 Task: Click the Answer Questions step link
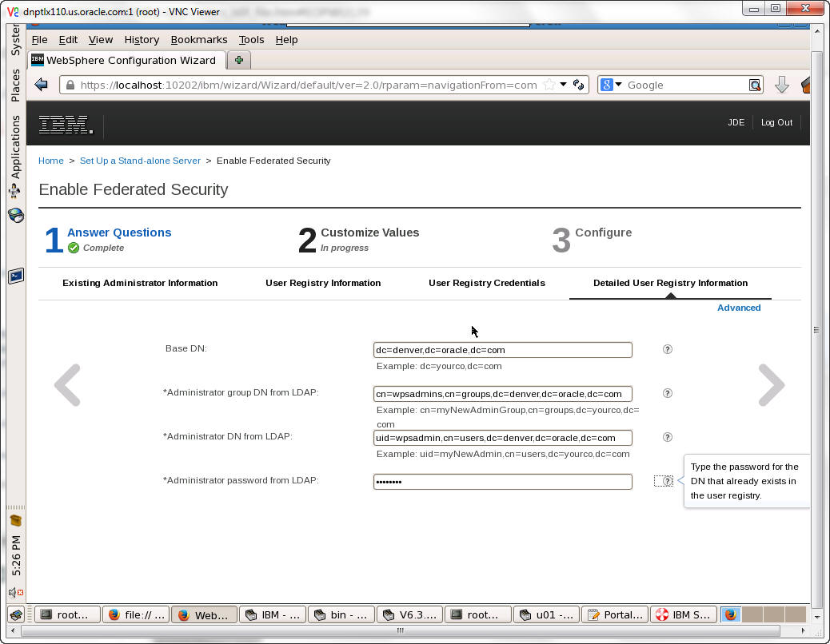pyautogui.click(x=119, y=233)
